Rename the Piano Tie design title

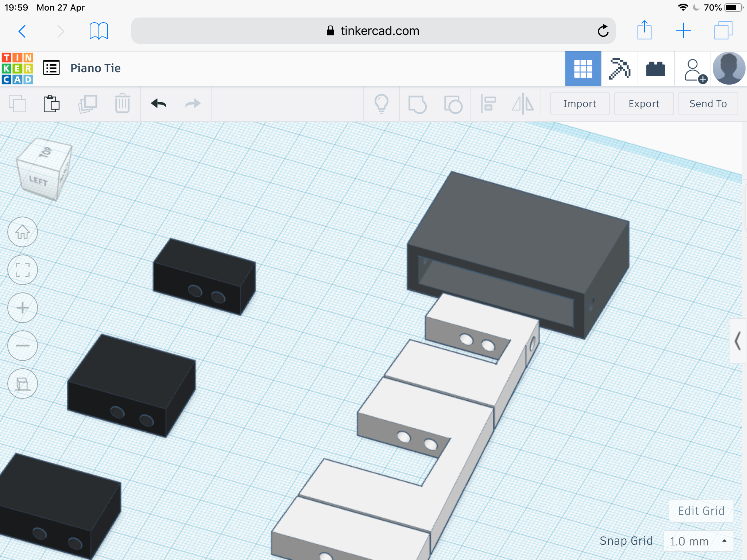(96, 68)
